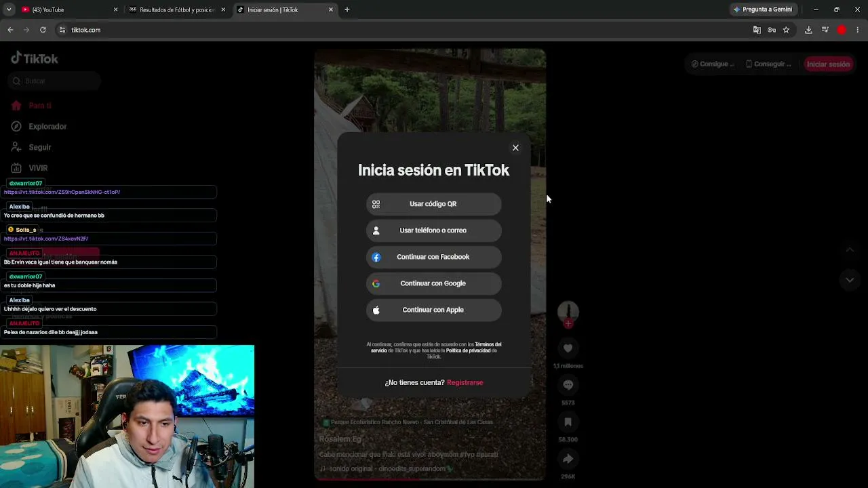Open video comments bubble icon
Image resolution: width=868 pixels, height=488 pixels.
[x=568, y=385]
